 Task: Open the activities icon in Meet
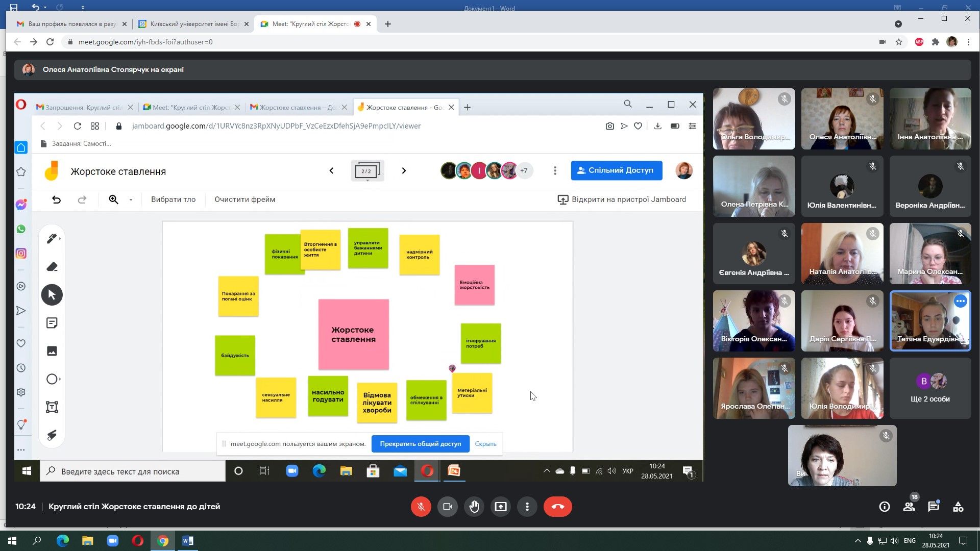coord(958,507)
